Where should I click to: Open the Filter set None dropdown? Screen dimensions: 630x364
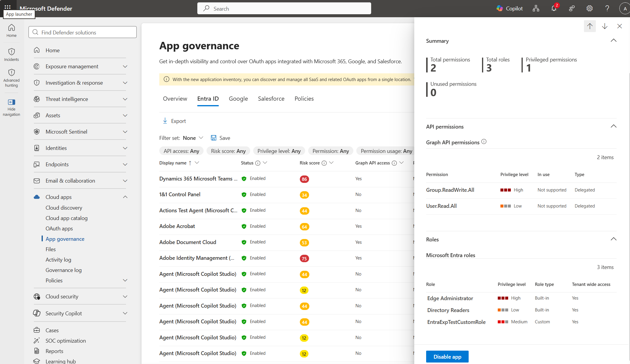pos(193,138)
